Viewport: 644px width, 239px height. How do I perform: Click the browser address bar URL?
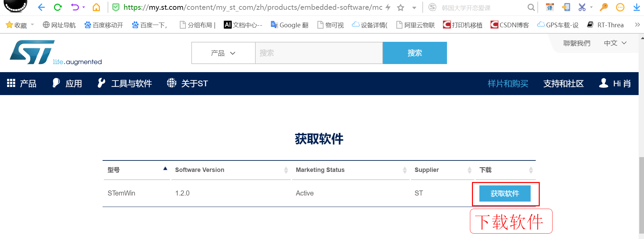253,7
